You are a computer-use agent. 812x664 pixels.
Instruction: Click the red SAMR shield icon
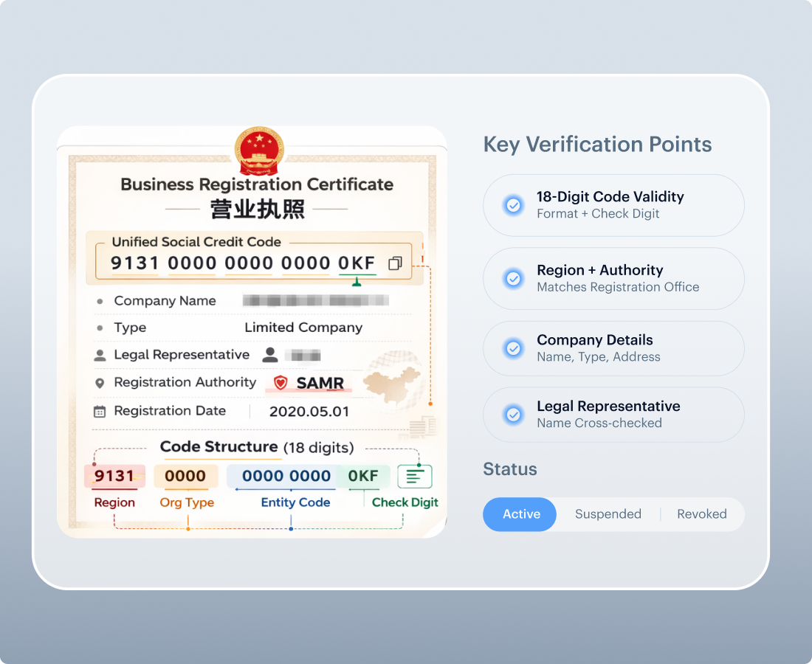(x=281, y=383)
